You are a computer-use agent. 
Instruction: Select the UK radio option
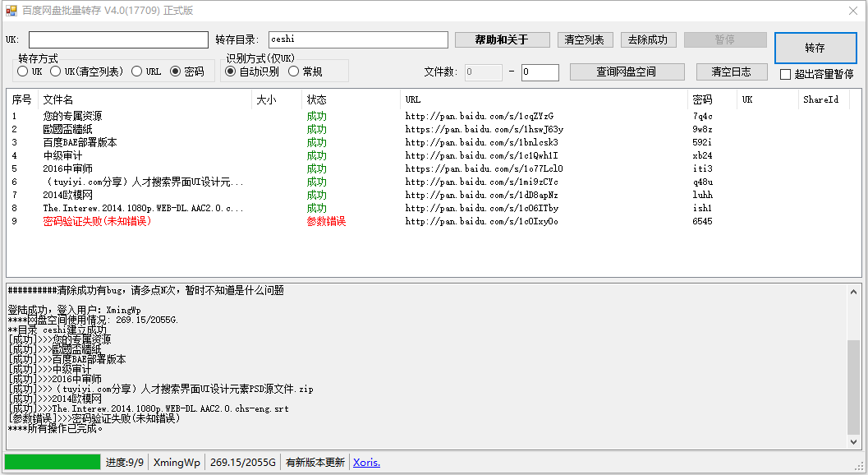click(23, 71)
